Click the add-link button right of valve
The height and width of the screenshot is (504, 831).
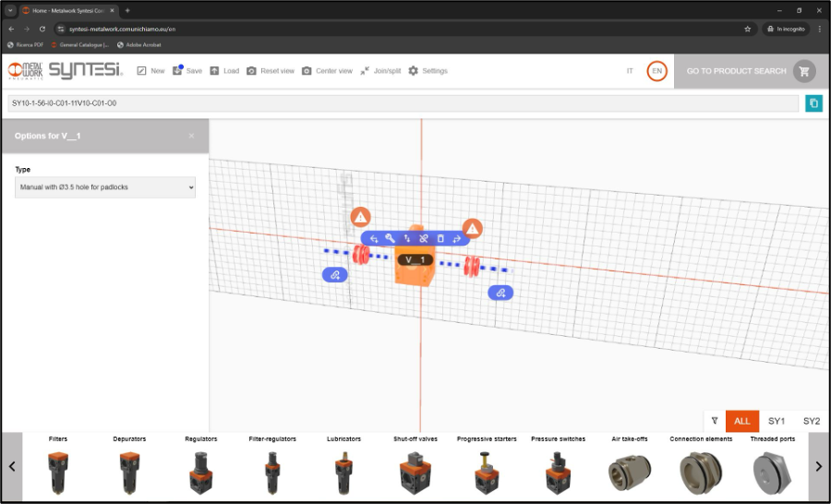[x=501, y=293]
